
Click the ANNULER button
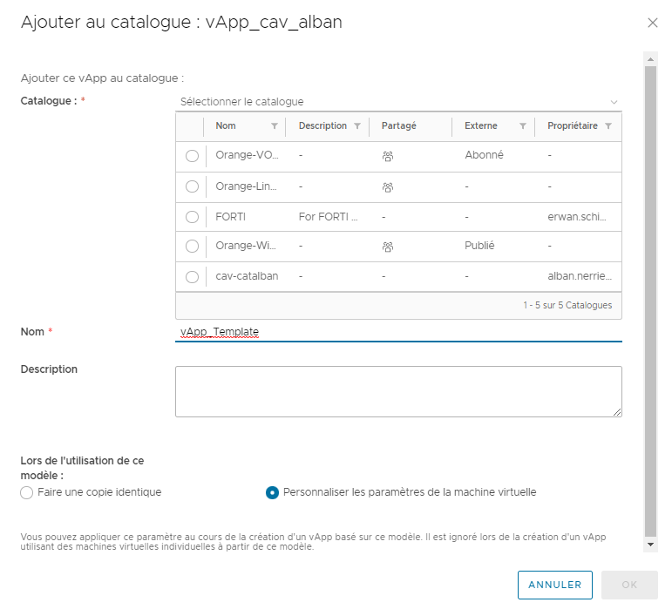click(x=555, y=585)
